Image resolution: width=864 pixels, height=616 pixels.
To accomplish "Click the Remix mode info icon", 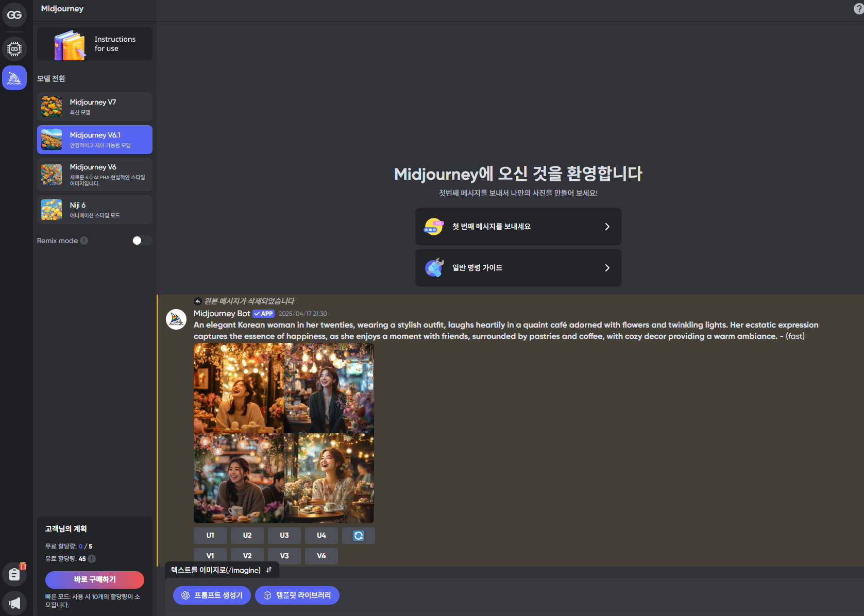I will (x=84, y=241).
